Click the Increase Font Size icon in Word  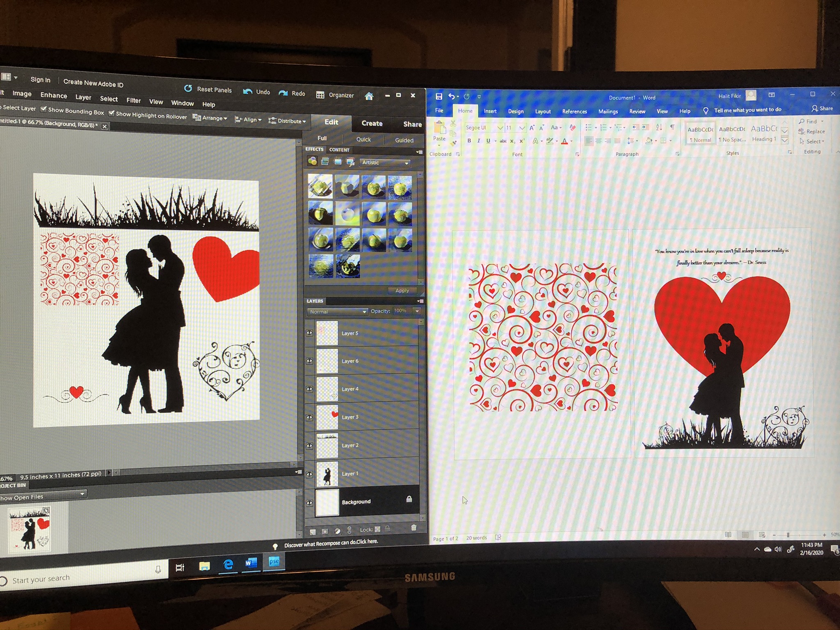[532, 128]
